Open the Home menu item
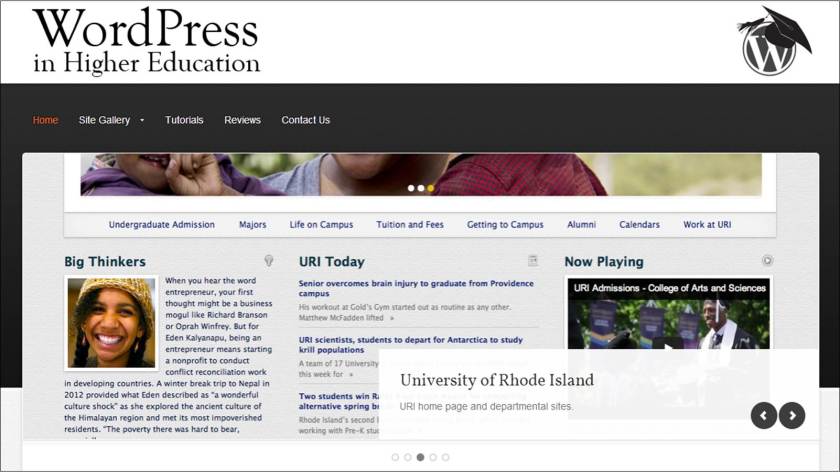 (x=46, y=120)
